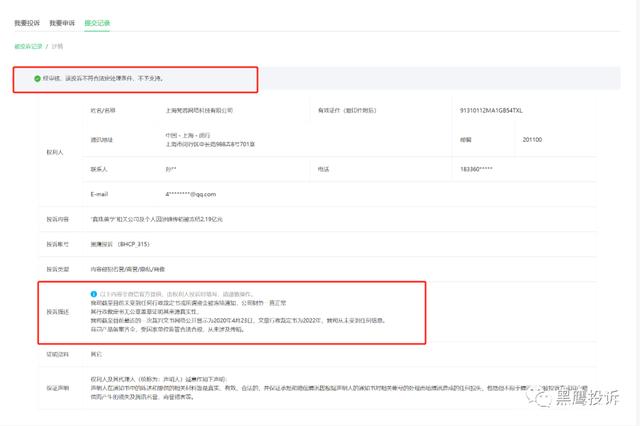Click the street address line ending in 701

pyautogui.click(x=210, y=144)
